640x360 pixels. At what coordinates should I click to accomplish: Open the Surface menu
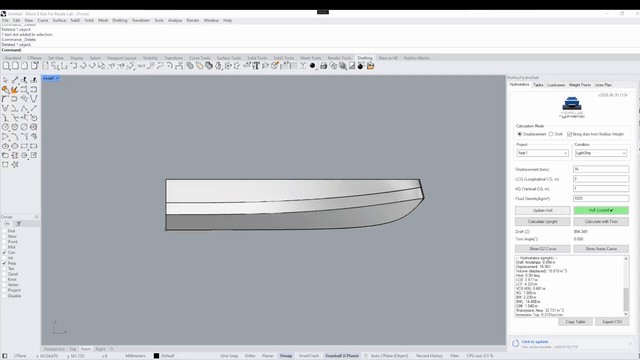click(x=59, y=20)
